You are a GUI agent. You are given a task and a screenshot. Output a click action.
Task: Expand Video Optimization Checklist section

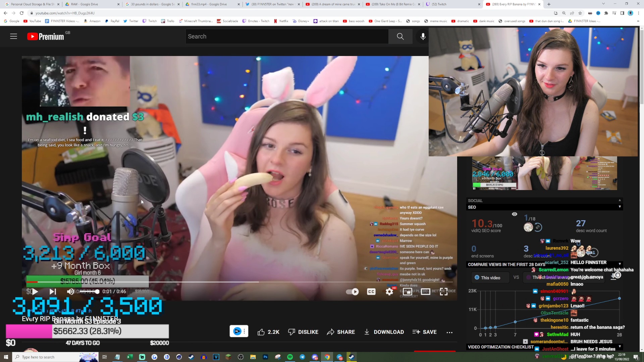[620, 347]
